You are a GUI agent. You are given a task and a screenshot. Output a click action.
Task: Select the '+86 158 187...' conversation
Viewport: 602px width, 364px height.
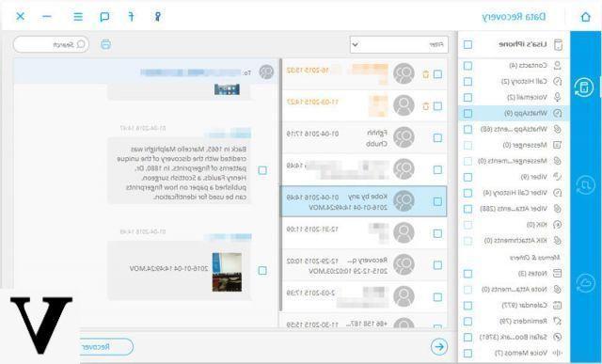click(365, 322)
